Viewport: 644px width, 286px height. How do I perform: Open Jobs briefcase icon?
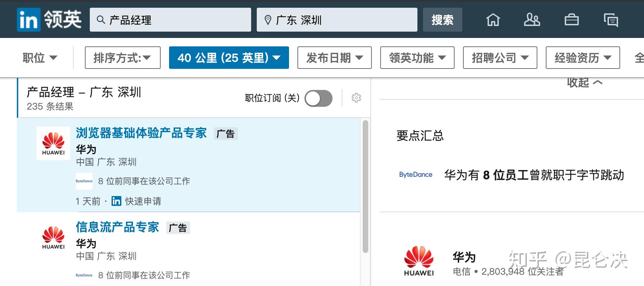[x=571, y=20]
